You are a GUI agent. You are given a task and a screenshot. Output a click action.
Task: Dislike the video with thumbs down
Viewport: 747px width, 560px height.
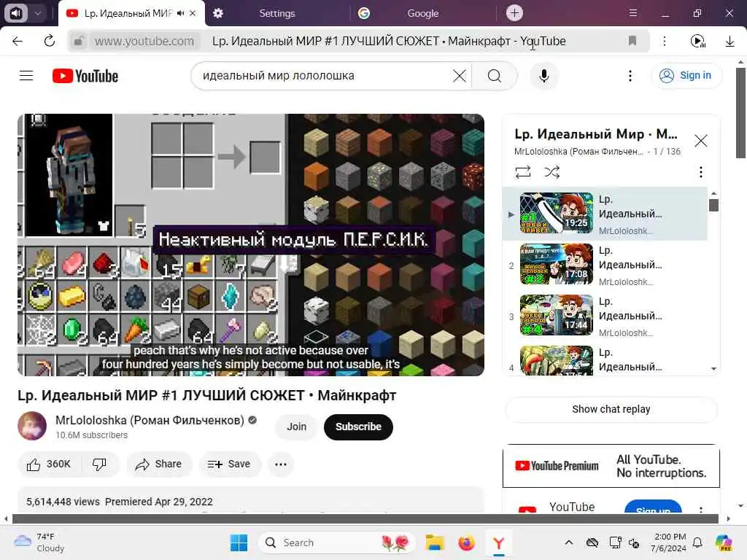pyautogui.click(x=99, y=464)
